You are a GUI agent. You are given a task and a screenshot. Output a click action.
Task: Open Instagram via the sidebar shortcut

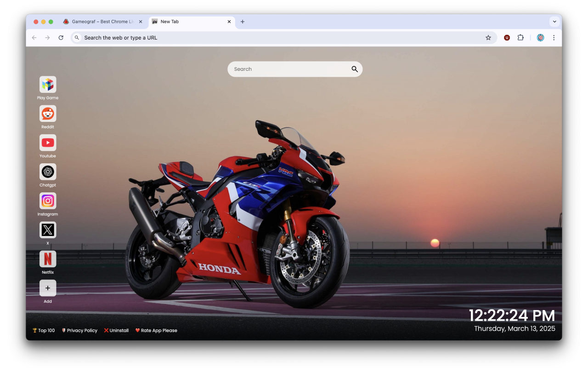pyautogui.click(x=48, y=201)
